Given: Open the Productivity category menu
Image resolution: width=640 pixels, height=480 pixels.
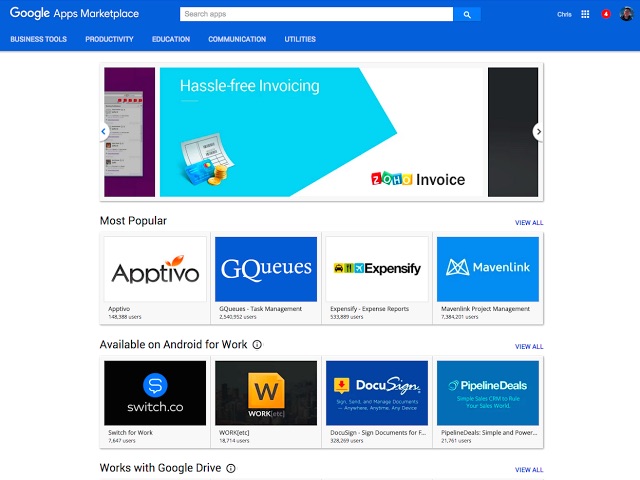Looking at the screenshot, I should [109, 39].
